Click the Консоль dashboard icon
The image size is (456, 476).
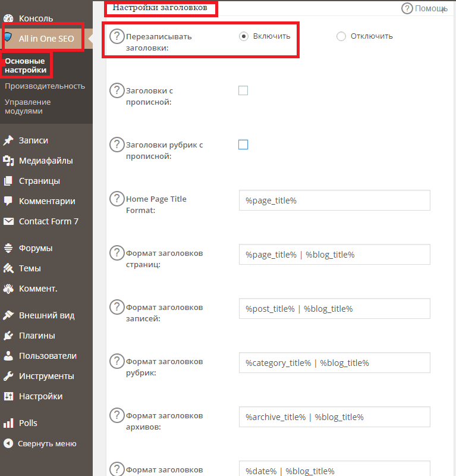[x=8, y=18]
